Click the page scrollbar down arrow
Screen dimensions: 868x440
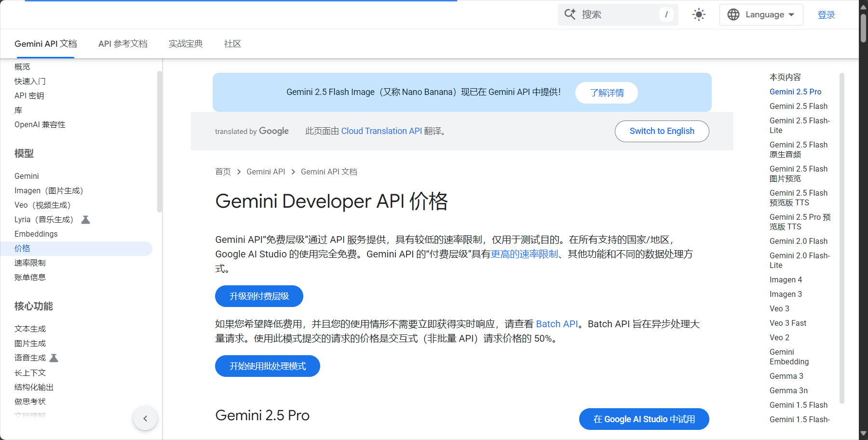click(x=863, y=434)
